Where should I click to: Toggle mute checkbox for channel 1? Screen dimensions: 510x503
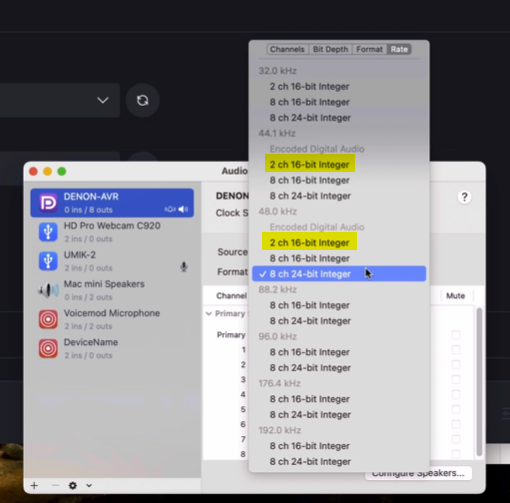(456, 349)
